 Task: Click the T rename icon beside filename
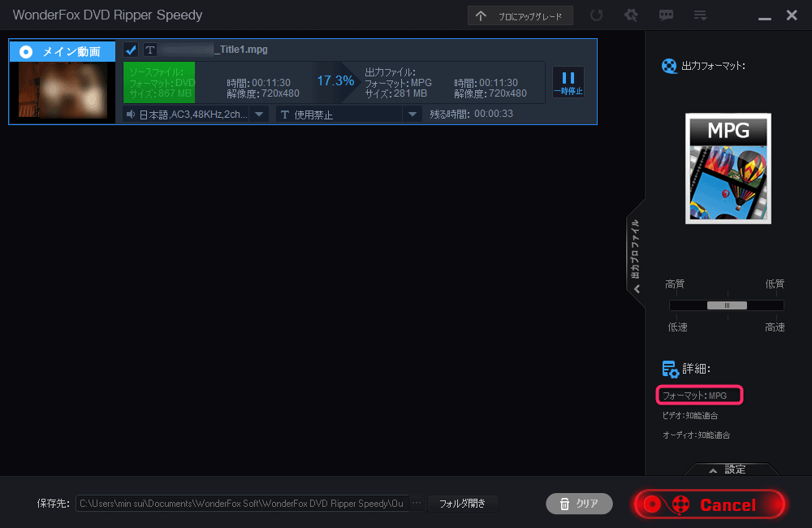coord(149,50)
